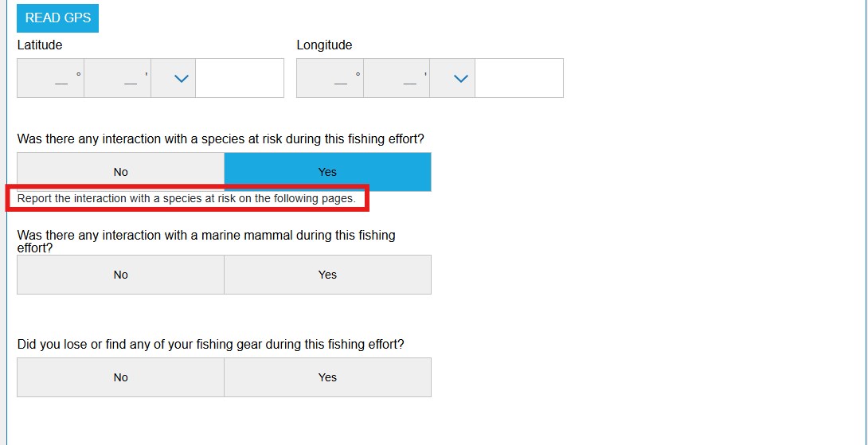The height and width of the screenshot is (445, 868).
Task: Select No for marine mammal interaction
Action: 121,275
